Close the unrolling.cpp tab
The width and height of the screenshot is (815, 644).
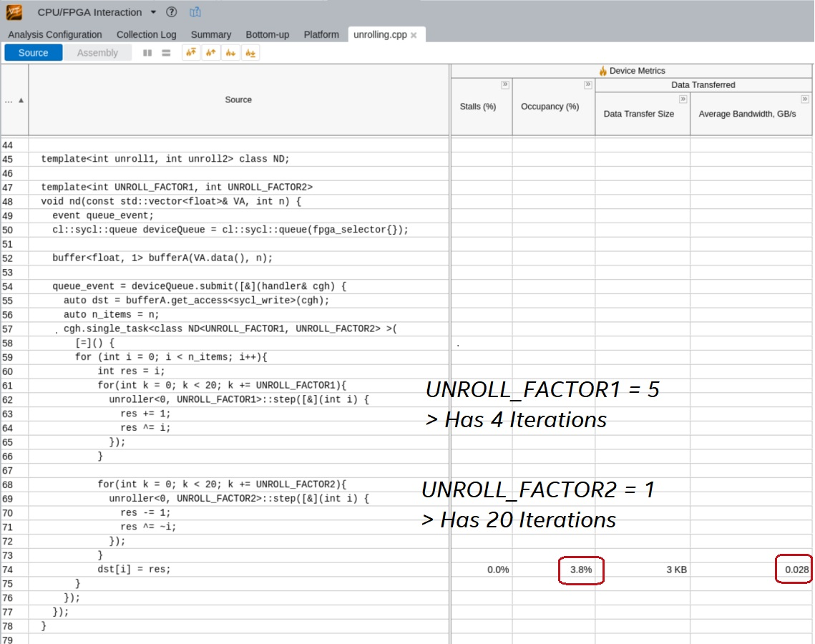pos(414,35)
